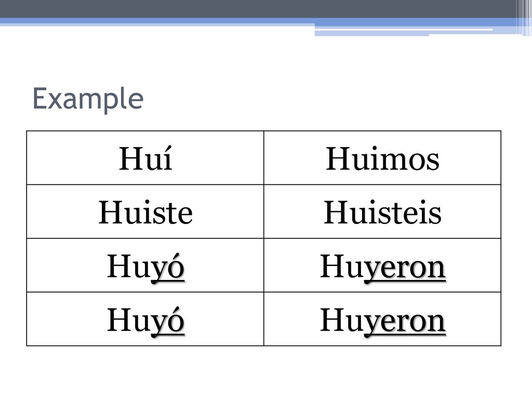The height and width of the screenshot is (399, 532).
Task: Click the Huiste cell
Action: tap(145, 212)
